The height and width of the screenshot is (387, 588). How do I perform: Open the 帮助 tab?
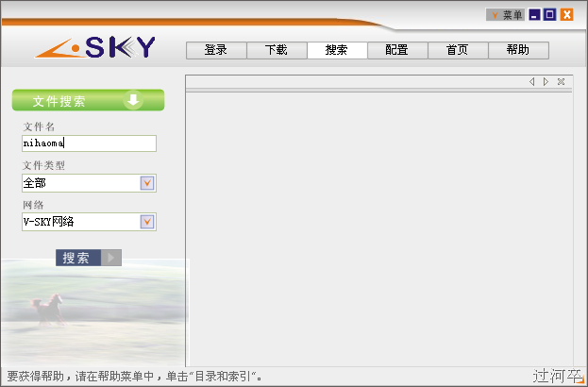pos(518,50)
